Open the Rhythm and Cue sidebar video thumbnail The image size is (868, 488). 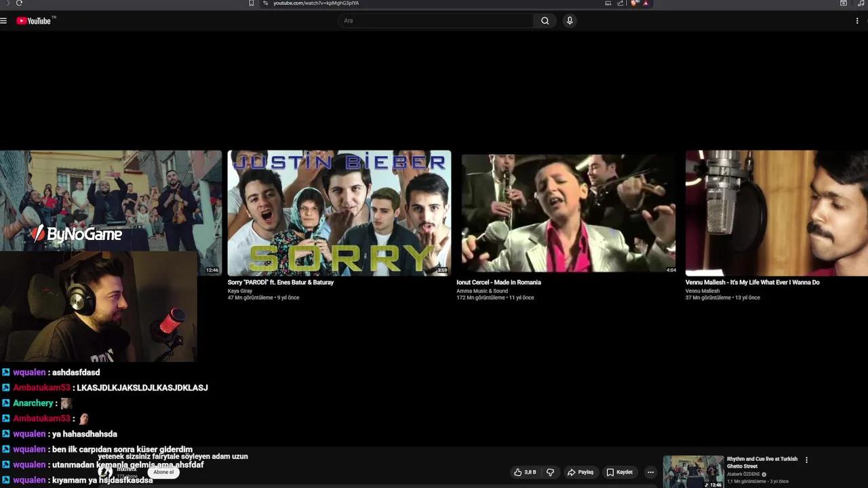pyautogui.click(x=693, y=472)
